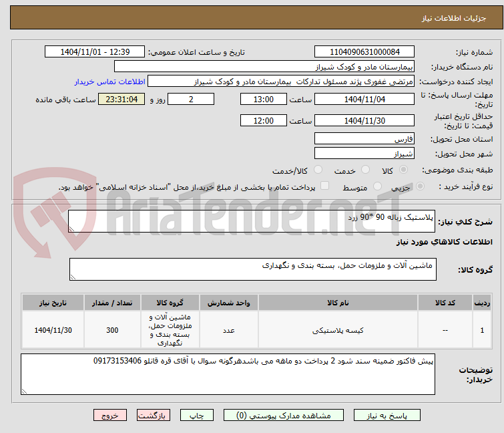Viewport: 504px width, 433px height.
Task: Click the response deadline date 1404/11/04
Action: (364, 99)
